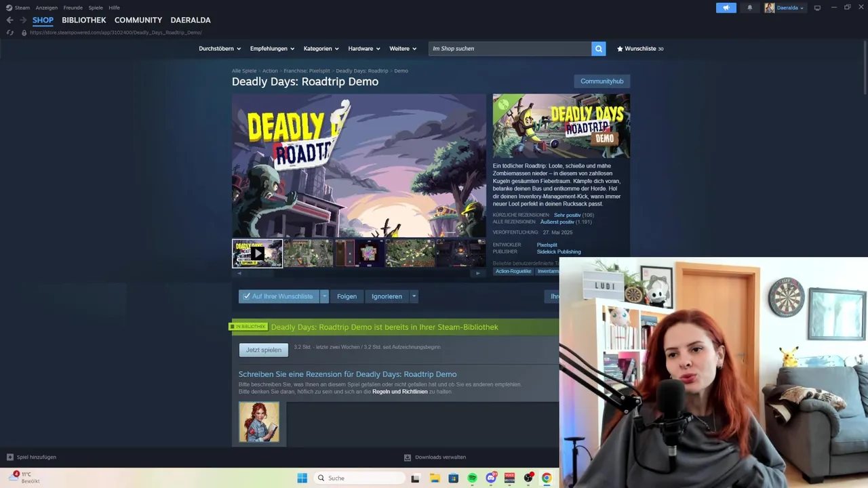
Task: Open the Freunde menu
Action: pyautogui.click(x=73, y=7)
